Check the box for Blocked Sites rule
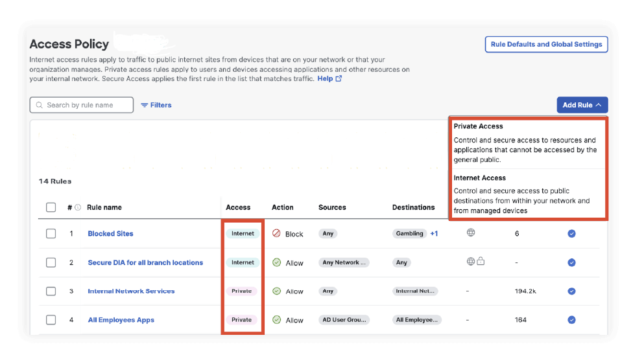This screenshot has height=364, width=644. coord(51,234)
